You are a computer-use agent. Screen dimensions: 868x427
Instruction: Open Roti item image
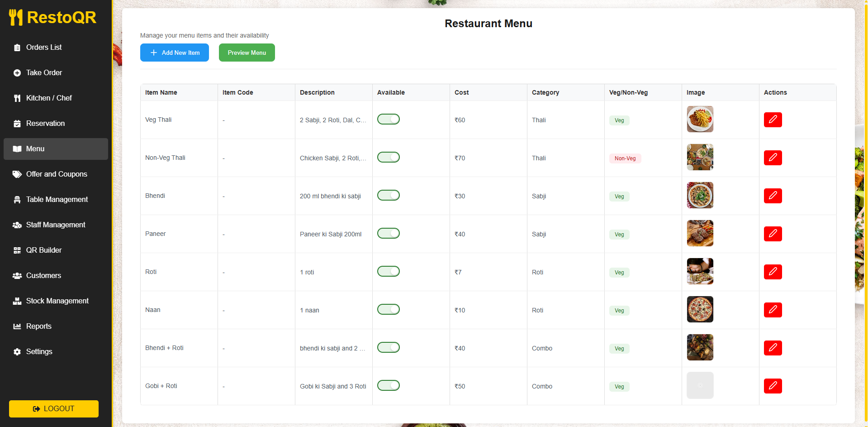coord(700,271)
